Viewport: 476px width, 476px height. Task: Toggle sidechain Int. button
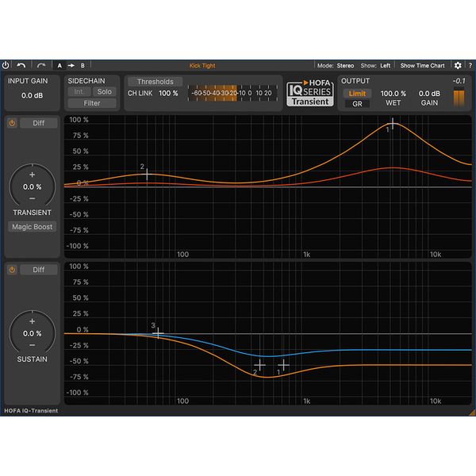pyautogui.click(x=79, y=92)
